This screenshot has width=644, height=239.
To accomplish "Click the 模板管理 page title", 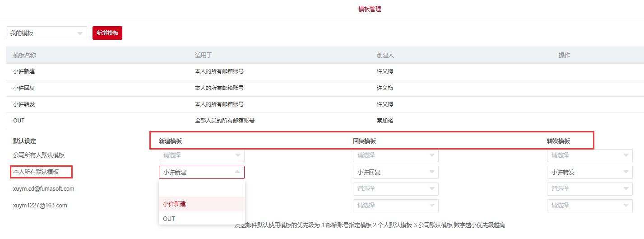I will pyautogui.click(x=370, y=9).
